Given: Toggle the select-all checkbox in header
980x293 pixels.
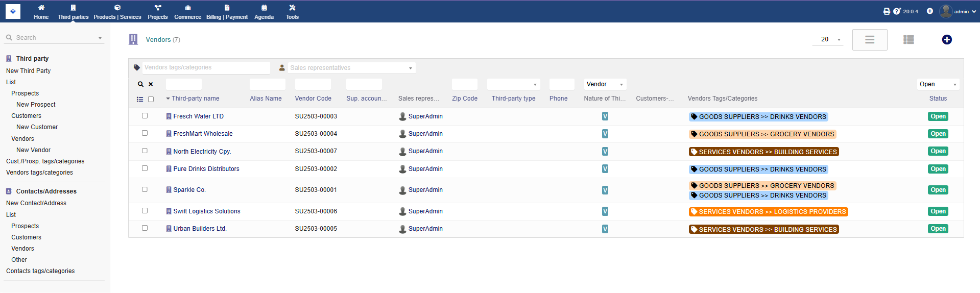Looking at the screenshot, I should pos(151,100).
